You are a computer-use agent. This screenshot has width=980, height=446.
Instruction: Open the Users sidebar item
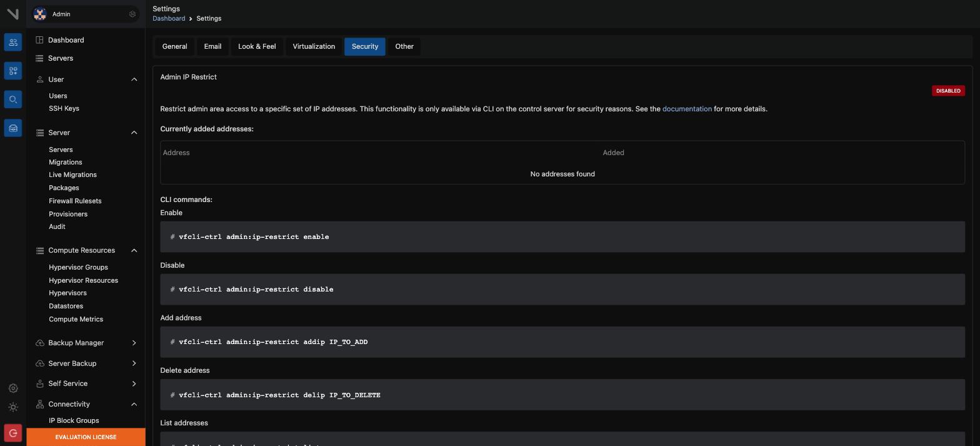coord(58,96)
